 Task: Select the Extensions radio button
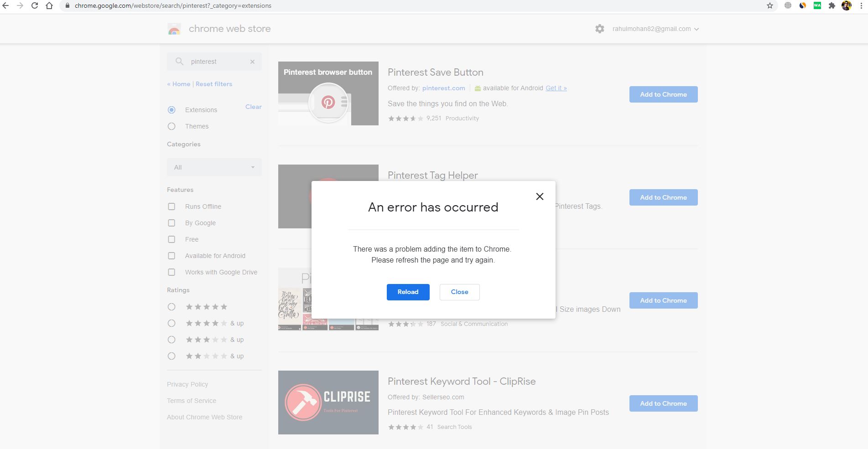pos(172,110)
